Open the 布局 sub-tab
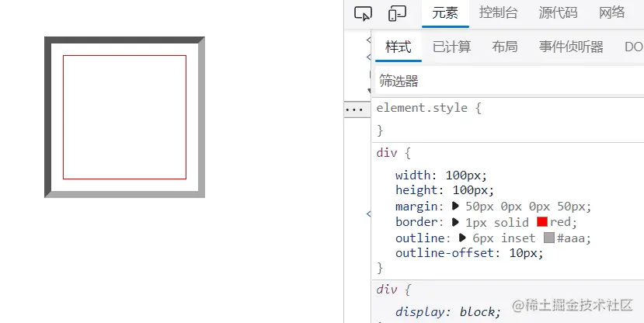This screenshot has width=644, height=323. point(505,47)
